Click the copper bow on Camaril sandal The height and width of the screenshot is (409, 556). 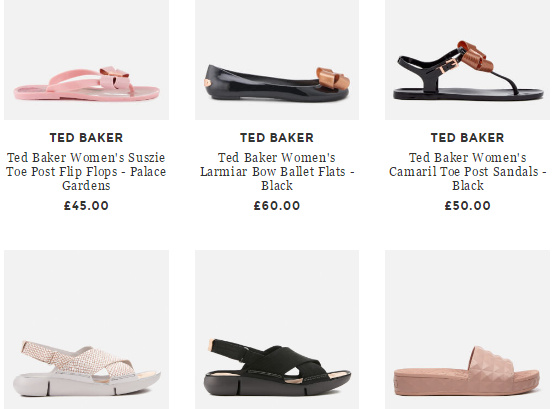pos(476,56)
